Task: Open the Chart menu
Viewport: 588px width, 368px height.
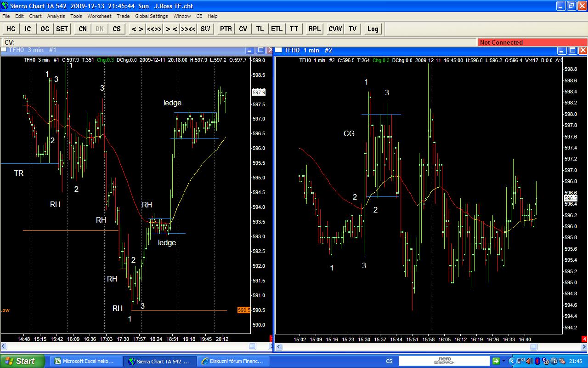Action: [35, 16]
